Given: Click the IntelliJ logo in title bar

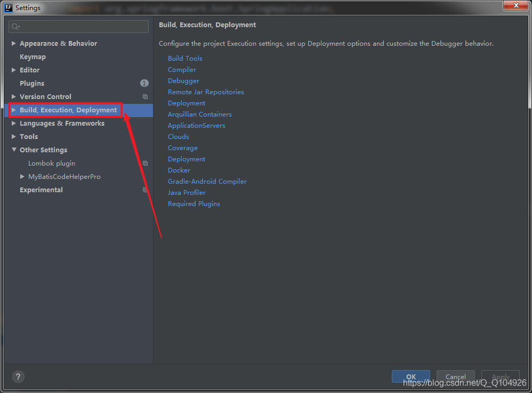Looking at the screenshot, I should click(9, 7).
